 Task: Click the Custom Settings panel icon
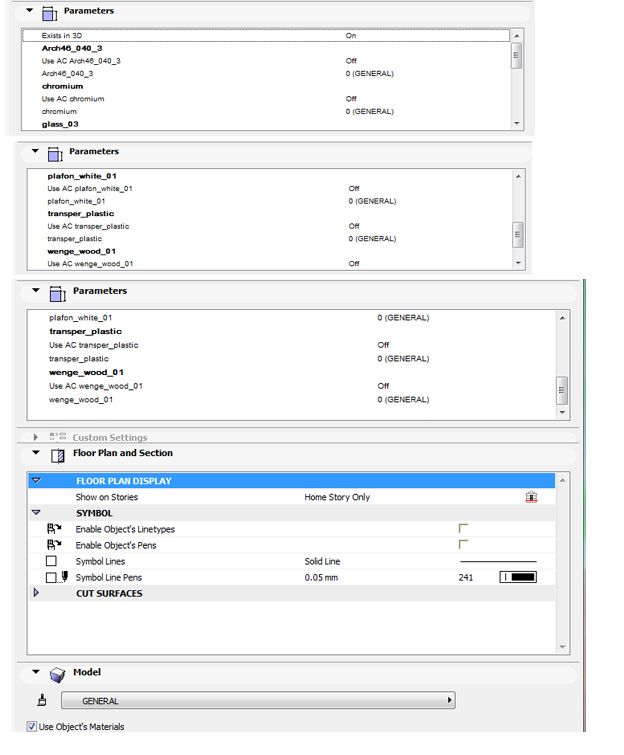pyautogui.click(x=57, y=437)
